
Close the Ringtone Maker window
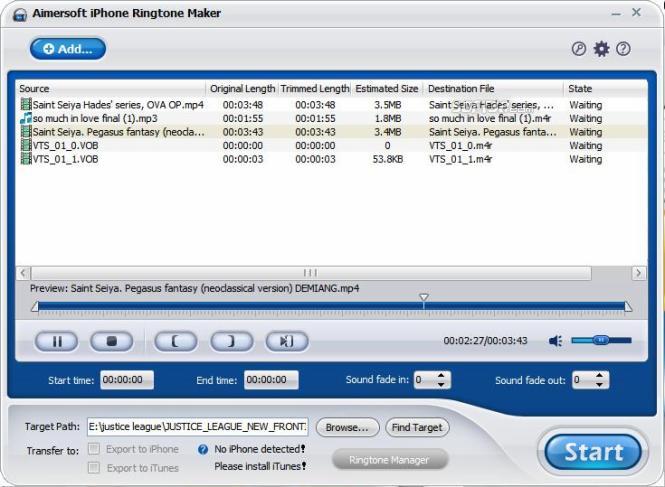click(x=636, y=12)
